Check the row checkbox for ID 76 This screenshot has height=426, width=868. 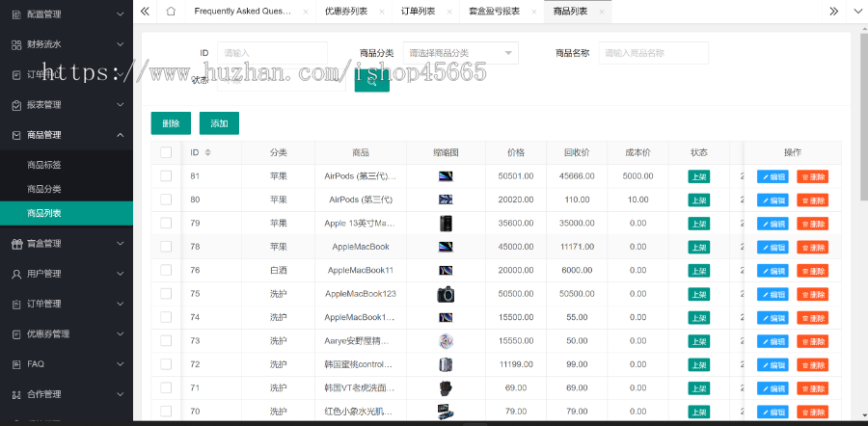point(166,270)
